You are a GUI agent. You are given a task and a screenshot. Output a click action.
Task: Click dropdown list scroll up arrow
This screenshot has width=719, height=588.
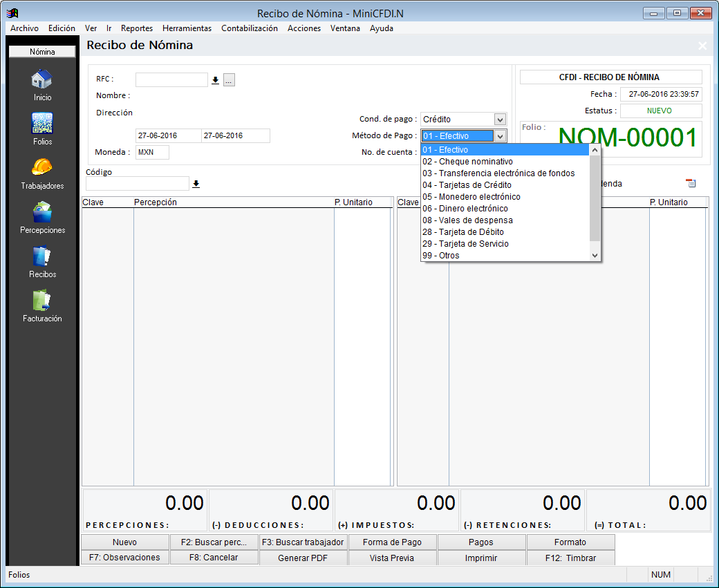(595, 150)
